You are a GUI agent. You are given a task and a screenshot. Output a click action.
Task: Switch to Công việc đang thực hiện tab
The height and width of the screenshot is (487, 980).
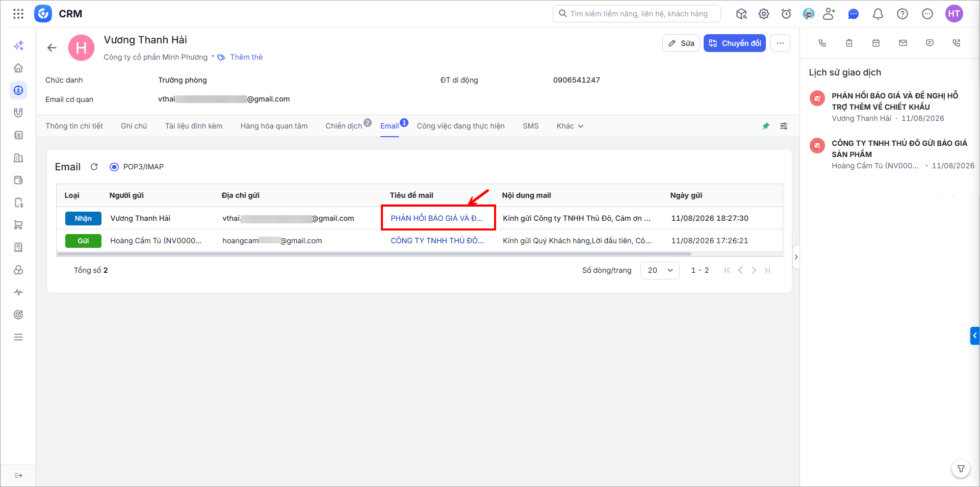tap(460, 126)
